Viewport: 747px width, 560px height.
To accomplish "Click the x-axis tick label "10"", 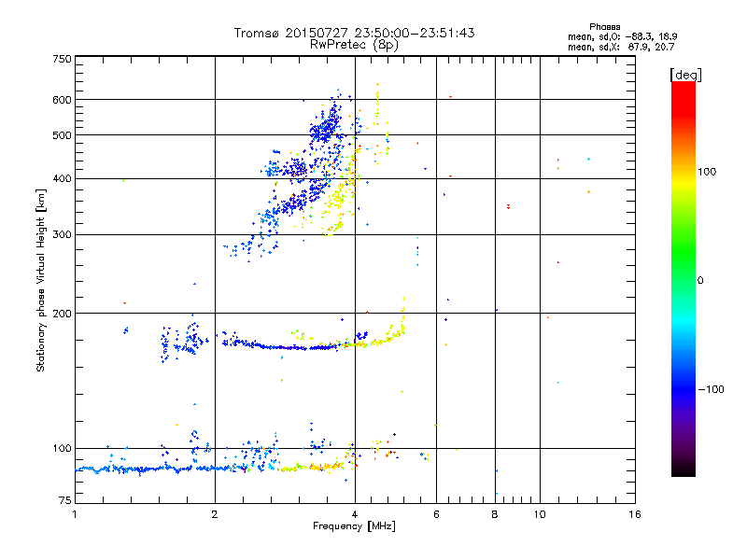I will [x=540, y=514].
